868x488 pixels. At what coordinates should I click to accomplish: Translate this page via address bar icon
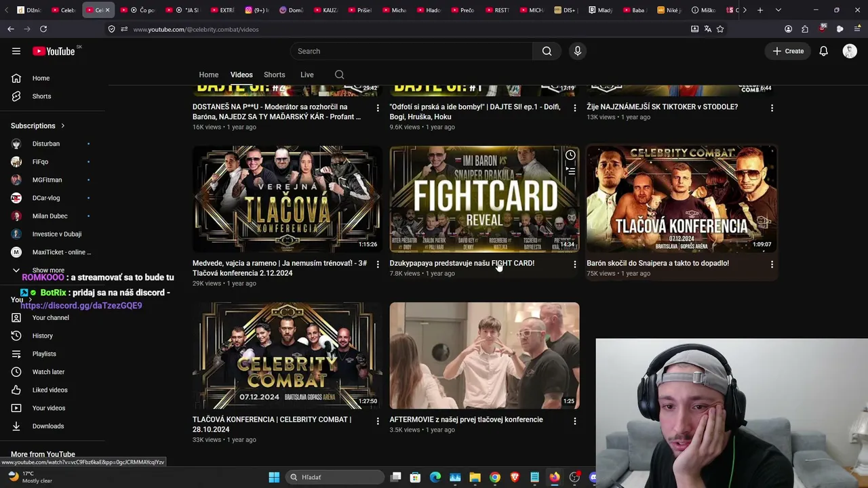coord(707,29)
